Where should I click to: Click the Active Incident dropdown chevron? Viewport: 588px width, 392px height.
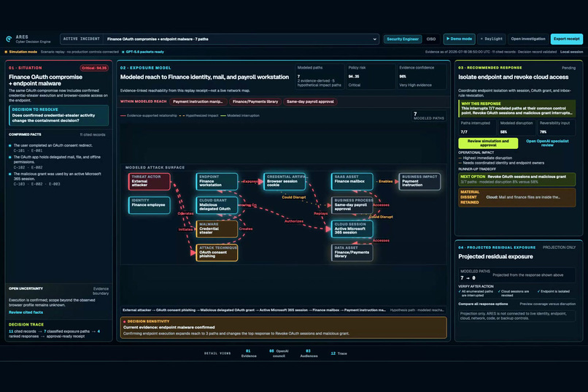coord(374,39)
